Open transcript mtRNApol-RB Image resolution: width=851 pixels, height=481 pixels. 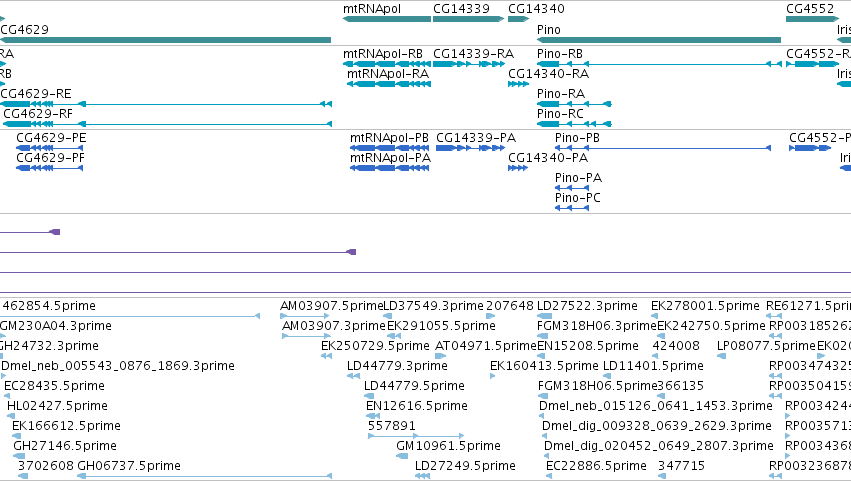pyautogui.click(x=383, y=54)
